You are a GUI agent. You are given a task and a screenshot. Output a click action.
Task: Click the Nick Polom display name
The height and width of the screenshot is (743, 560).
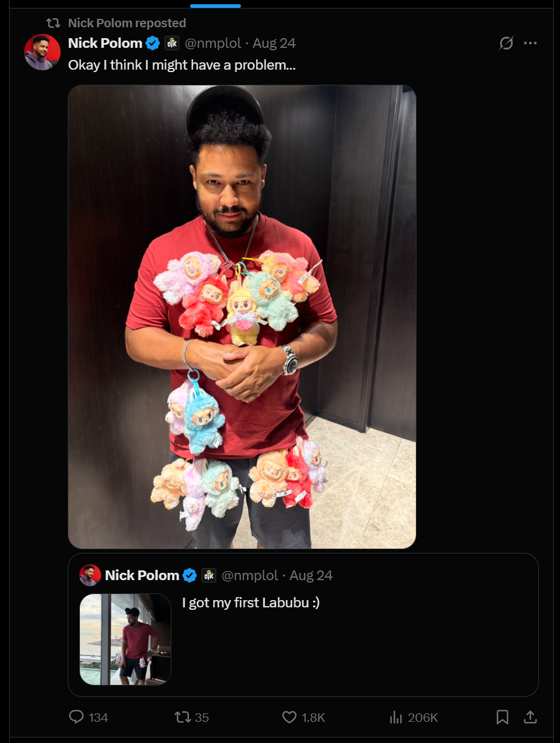(x=105, y=43)
